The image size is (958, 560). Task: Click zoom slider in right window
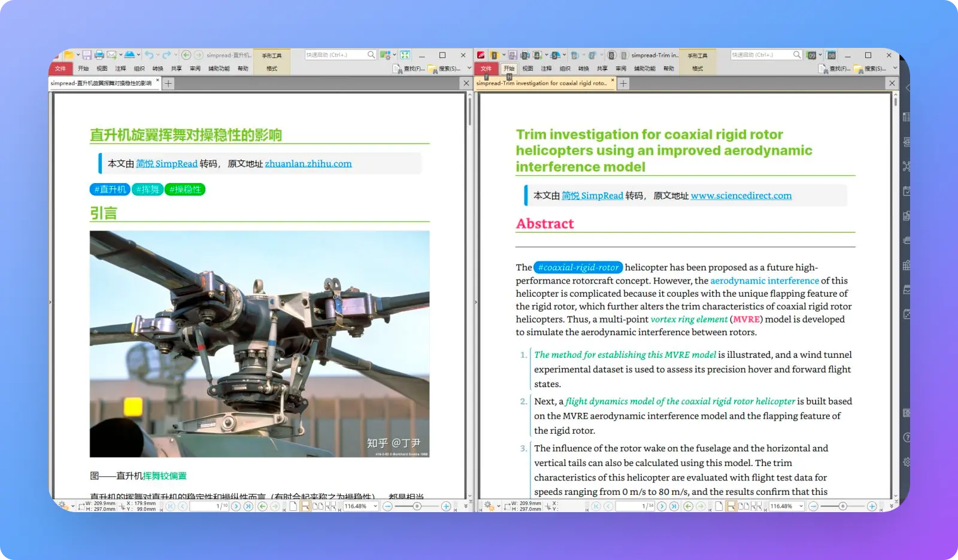[x=842, y=506]
